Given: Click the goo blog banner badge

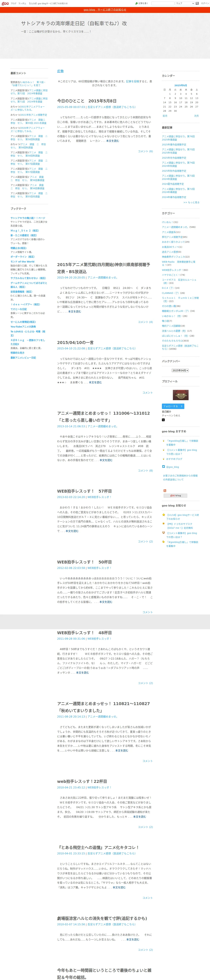Looking at the screenshot, I should click(175, 496).
